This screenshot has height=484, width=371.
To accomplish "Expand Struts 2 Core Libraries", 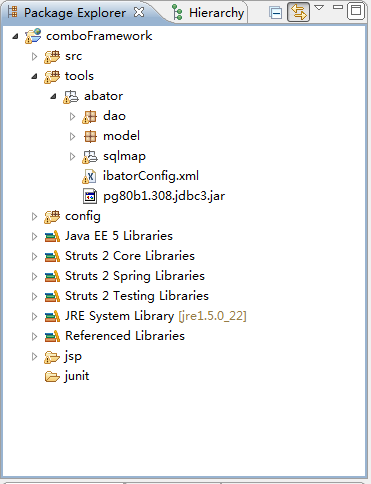I will click(34, 256).
